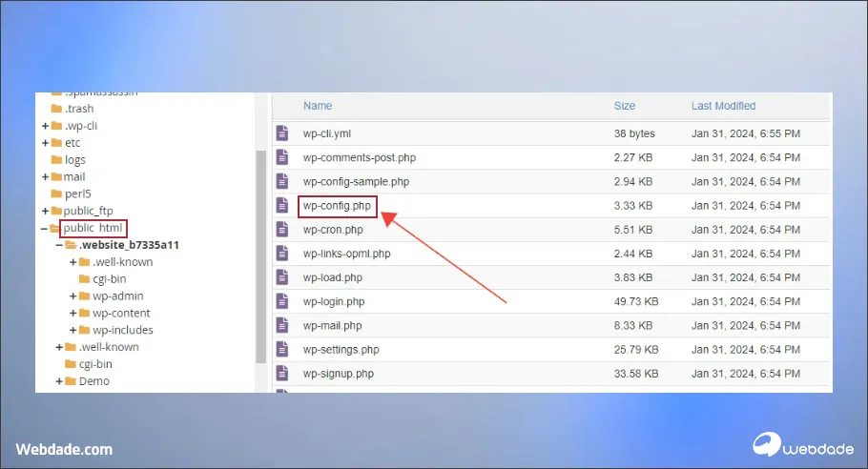Screen dimensions: 868x469
Task: Select the wp-cron.php file icon
Action: [281, 230]
